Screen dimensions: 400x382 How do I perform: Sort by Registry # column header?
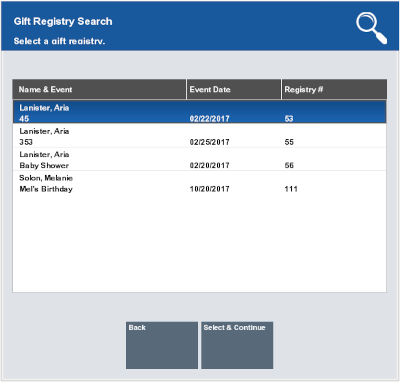tap(334, 89)
